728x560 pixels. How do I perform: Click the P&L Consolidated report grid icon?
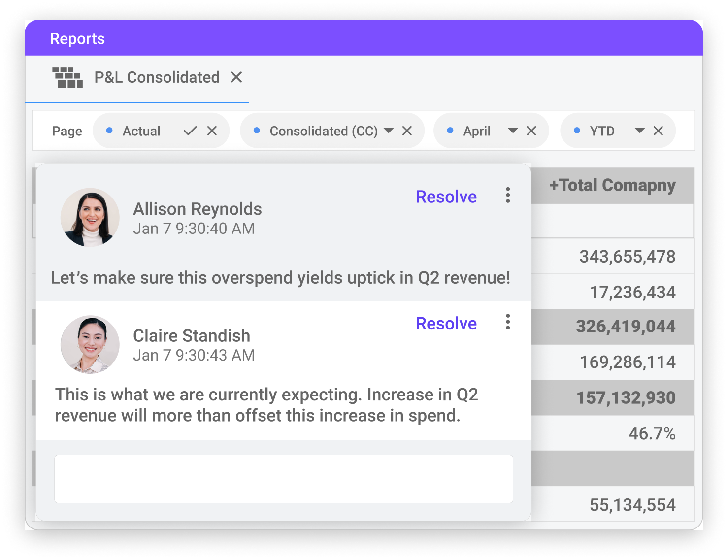click(x=67, y=78)
